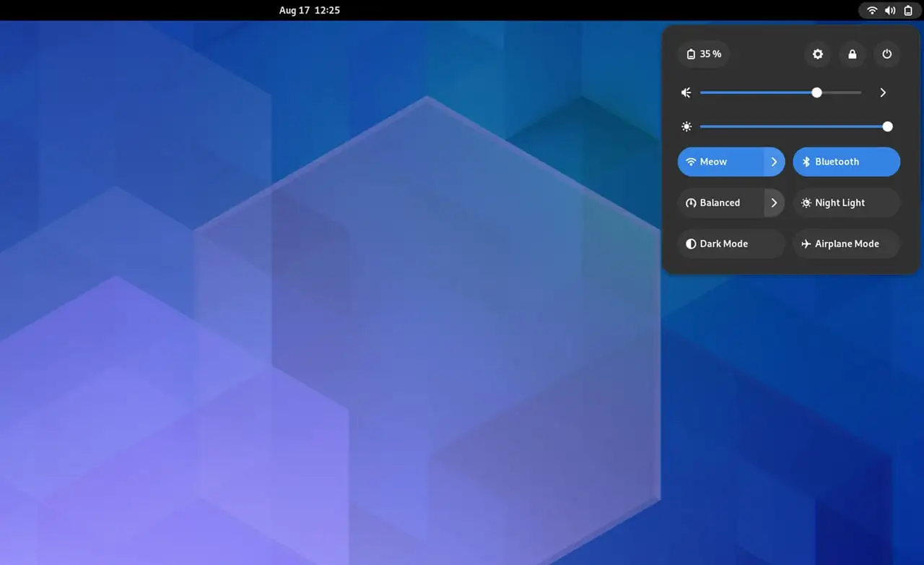Click the volume icon in the top bar
The width and height of the screenshot is (924, 565).
click(890, 10)
